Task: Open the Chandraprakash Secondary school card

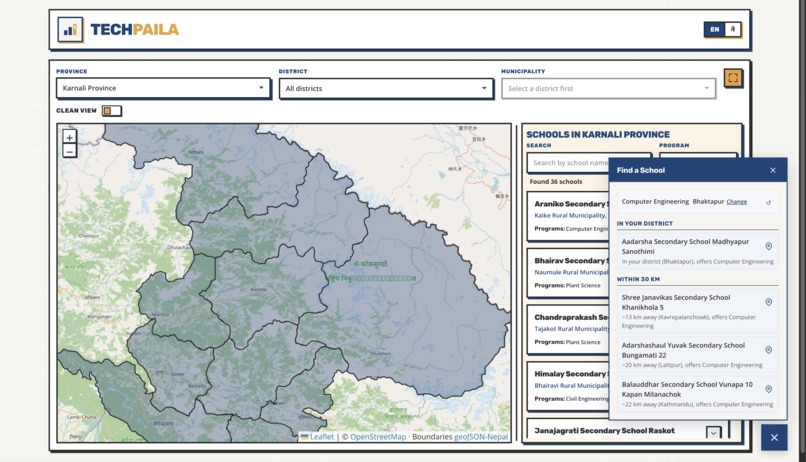Action: tap(568, 329)
